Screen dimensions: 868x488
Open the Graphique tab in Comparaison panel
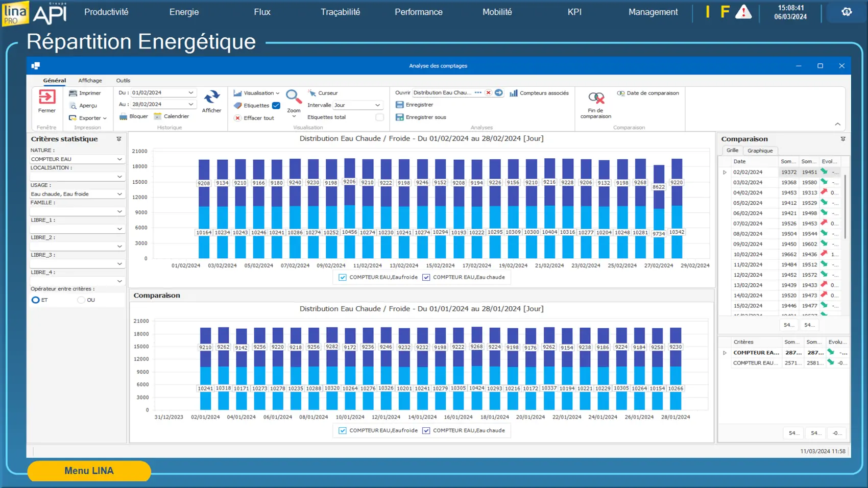point(760,151)
